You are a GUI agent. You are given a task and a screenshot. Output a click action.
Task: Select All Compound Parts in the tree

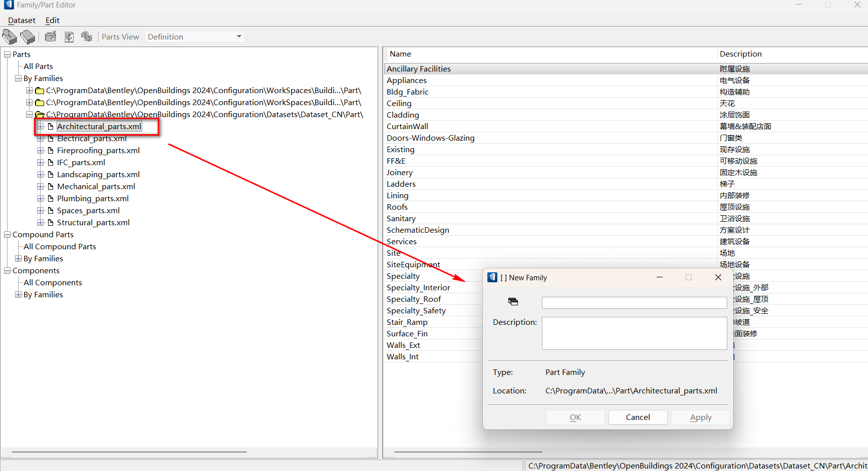coord(60,247)
